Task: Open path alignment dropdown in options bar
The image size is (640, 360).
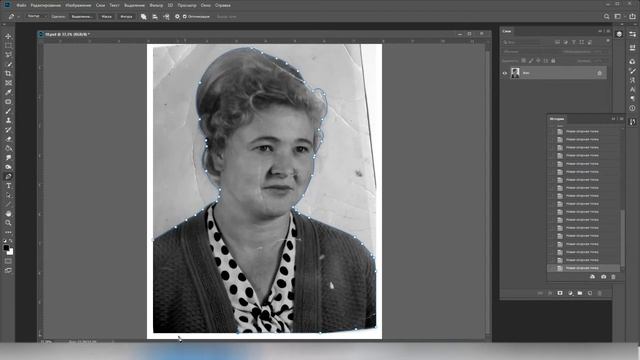Action: click(x=155, y=17)
